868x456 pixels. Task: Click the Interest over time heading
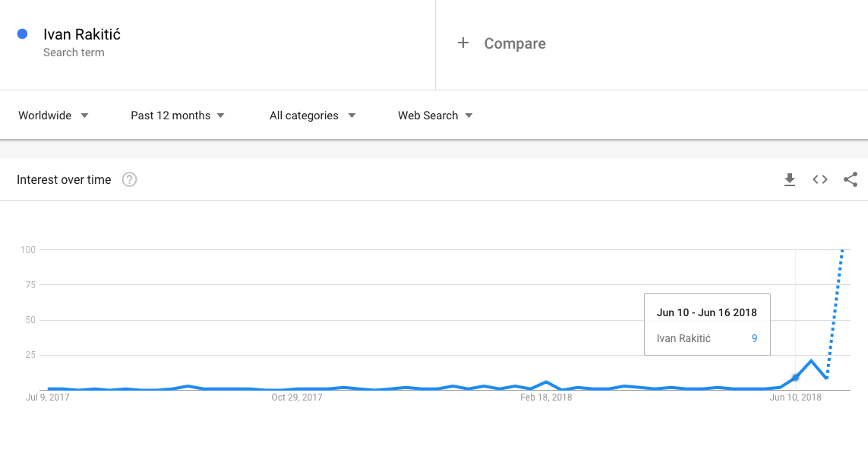coord(64,180)
